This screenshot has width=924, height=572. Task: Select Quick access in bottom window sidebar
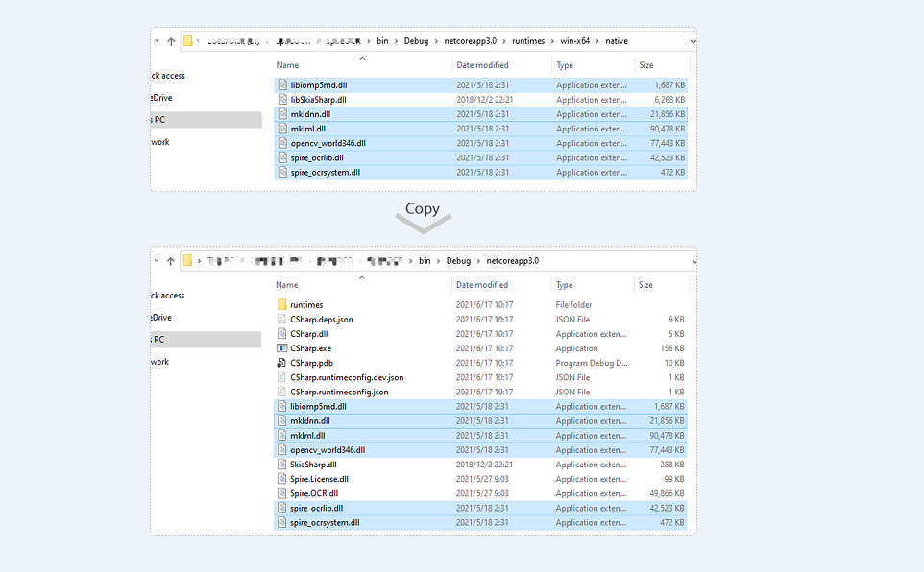pos(168,296)
